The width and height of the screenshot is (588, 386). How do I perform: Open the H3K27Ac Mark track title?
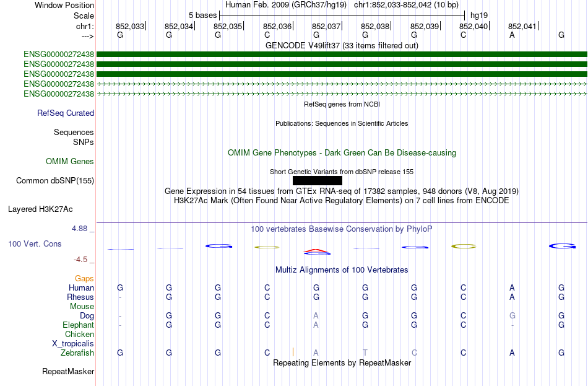click(x=342, y=201)
